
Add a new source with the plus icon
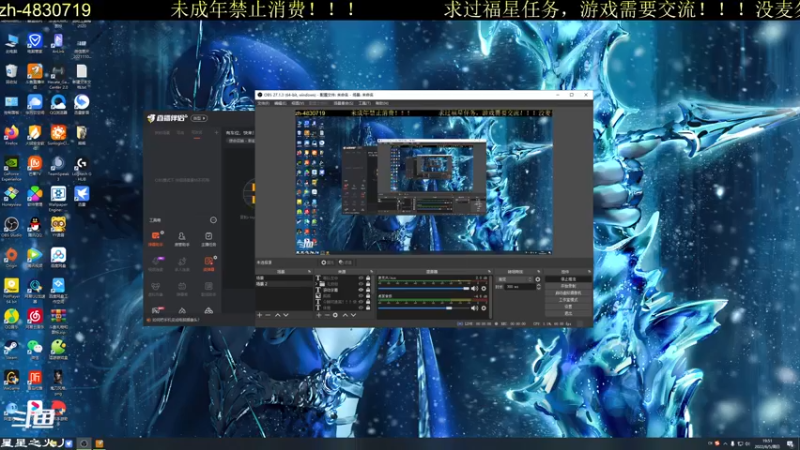pyautogui.click(x=319, y=315)
